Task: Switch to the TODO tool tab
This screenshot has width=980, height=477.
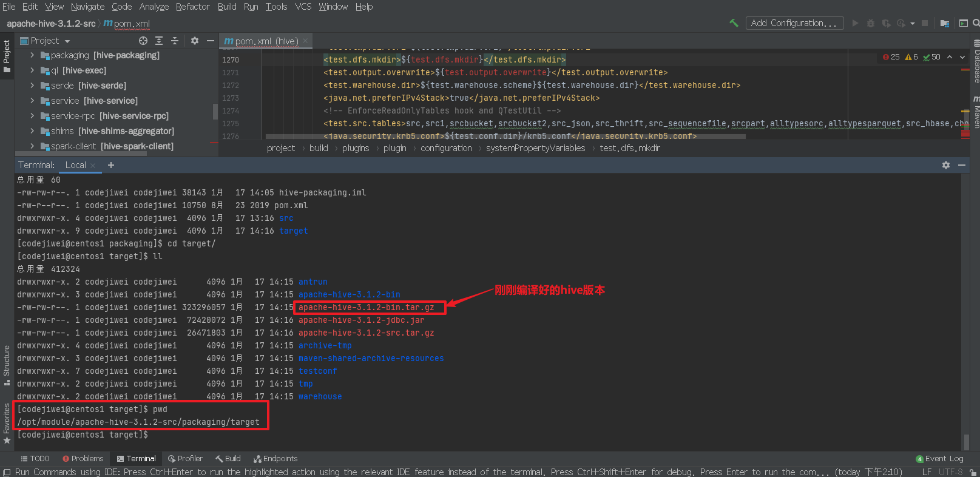Action: coord(35,459)
